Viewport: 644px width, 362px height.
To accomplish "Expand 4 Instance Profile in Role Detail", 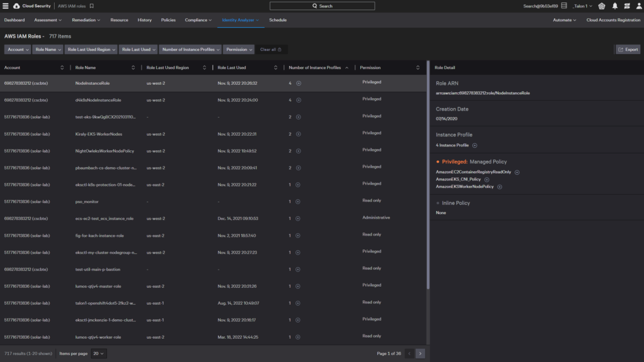I will pos(475,145).
